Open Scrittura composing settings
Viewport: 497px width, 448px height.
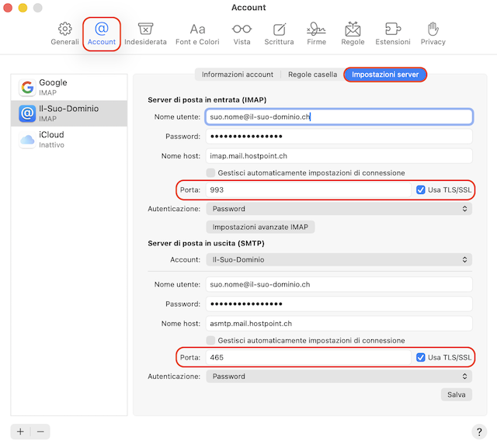tap(279, 33)
